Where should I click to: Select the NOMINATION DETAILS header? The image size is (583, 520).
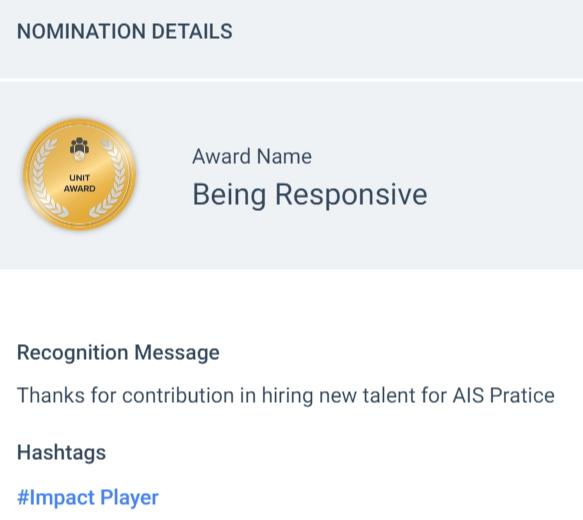(125, 31)
